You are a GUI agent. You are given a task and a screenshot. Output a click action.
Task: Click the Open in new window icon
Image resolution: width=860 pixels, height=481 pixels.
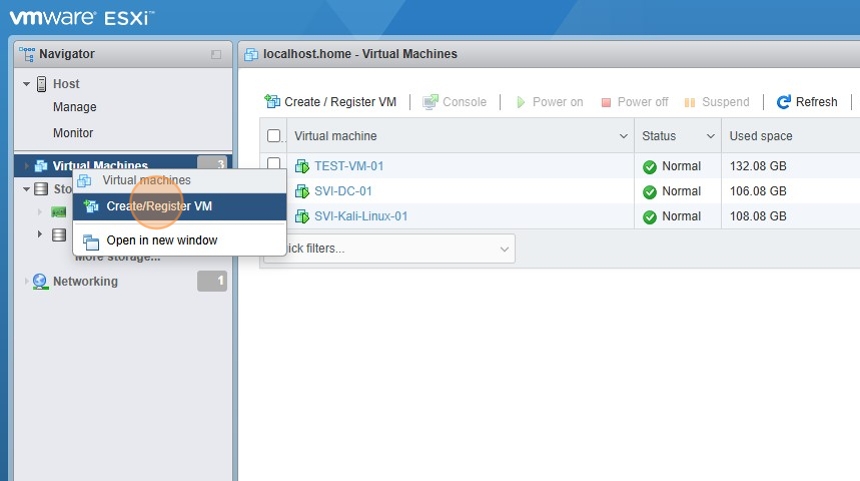tap(91, 241)
